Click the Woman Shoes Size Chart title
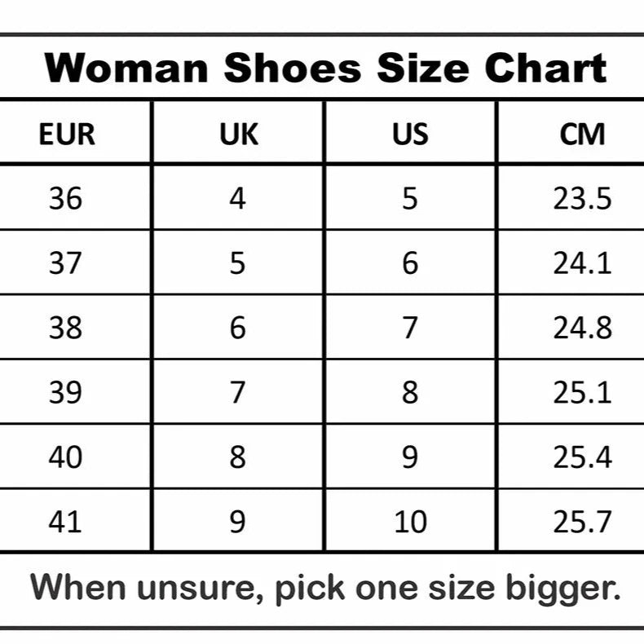Screen dimensions: 644x644 click(325, 67)
